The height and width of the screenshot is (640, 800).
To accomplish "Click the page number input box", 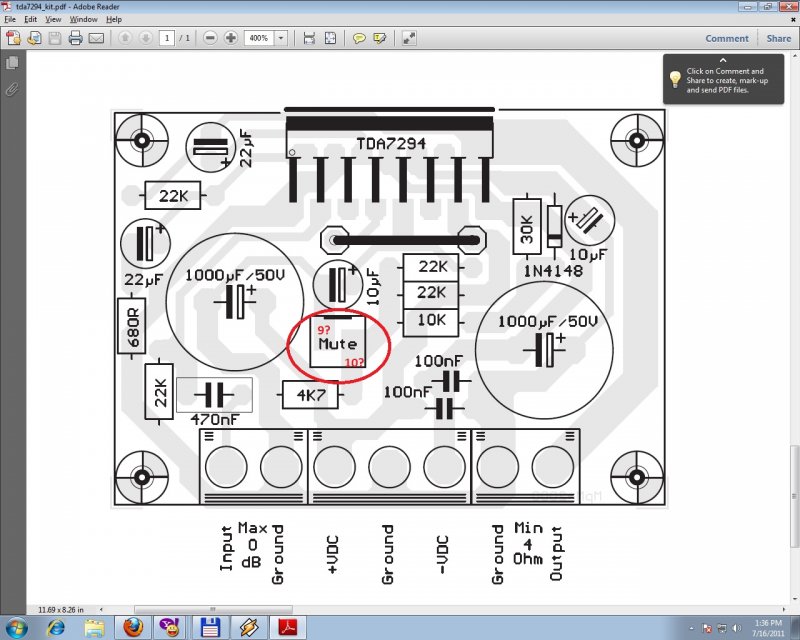I will click(167, 38).
